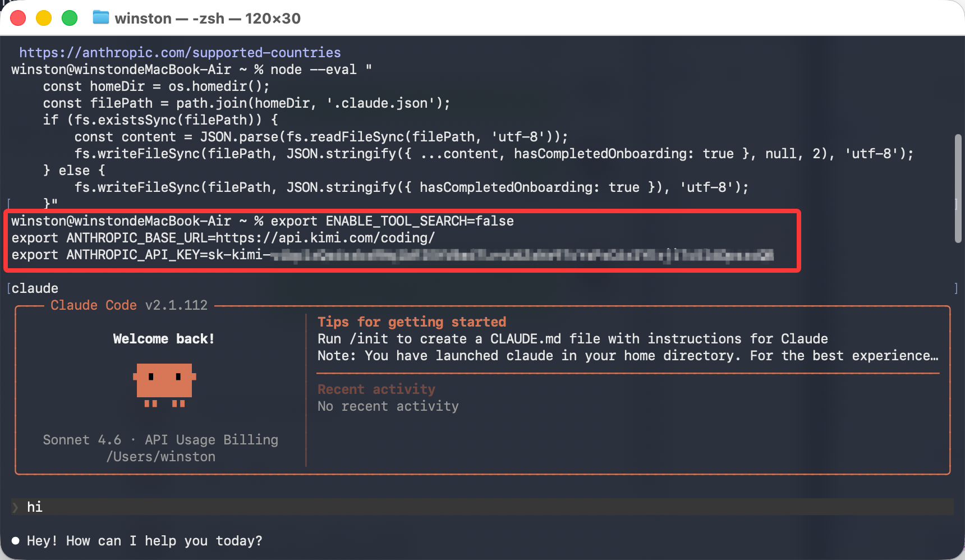Click the input line containing "hi"
Image resolution: width=965 pixels, height=560 pixels.
pyautogui.click(x=482, y=507)
